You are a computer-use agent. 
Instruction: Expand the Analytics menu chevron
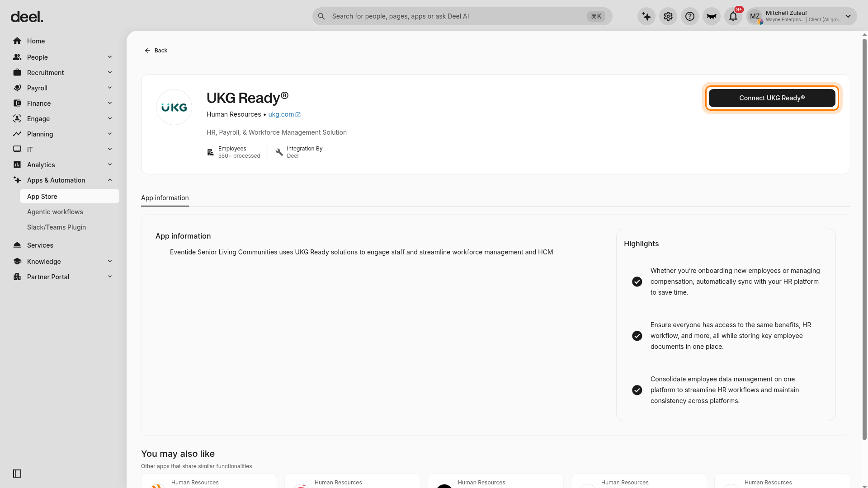[110, 164]
